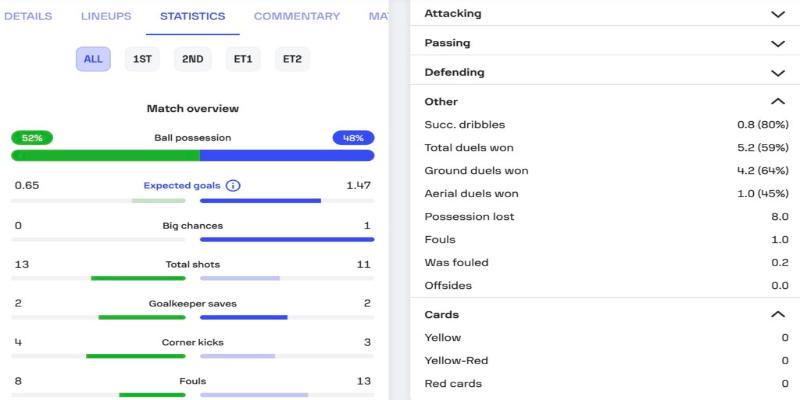Open the Lineups tab
This screenshot has width=800, height=400.
coord(105,17)
